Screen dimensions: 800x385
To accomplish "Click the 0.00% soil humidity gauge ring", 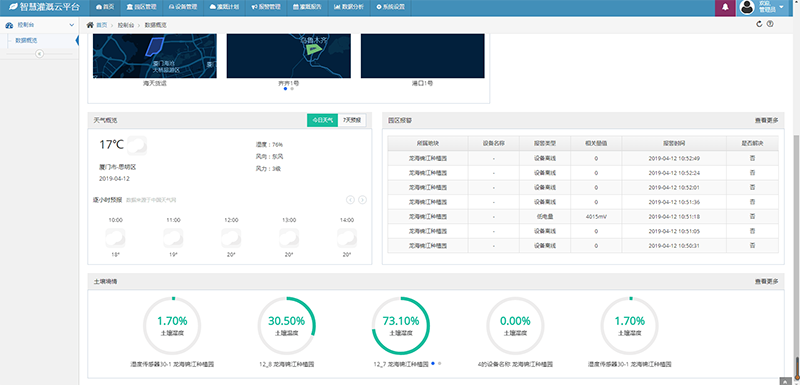I will (x=515, y=325).
